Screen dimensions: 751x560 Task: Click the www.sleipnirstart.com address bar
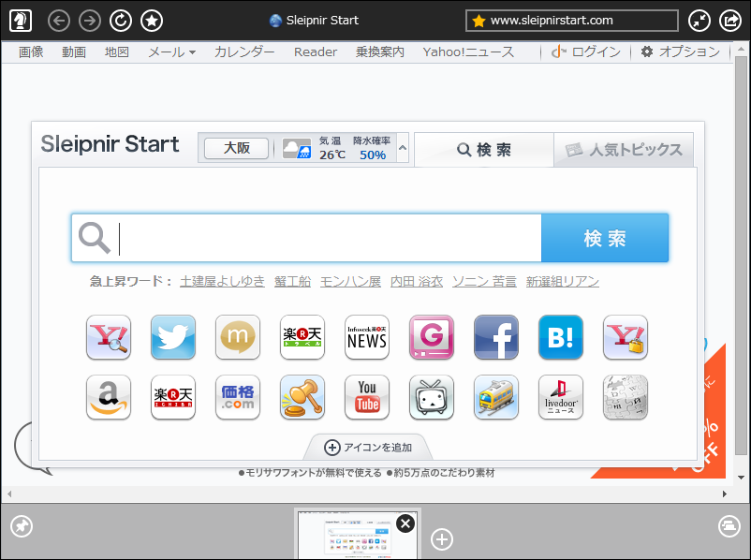click(572, 21)
